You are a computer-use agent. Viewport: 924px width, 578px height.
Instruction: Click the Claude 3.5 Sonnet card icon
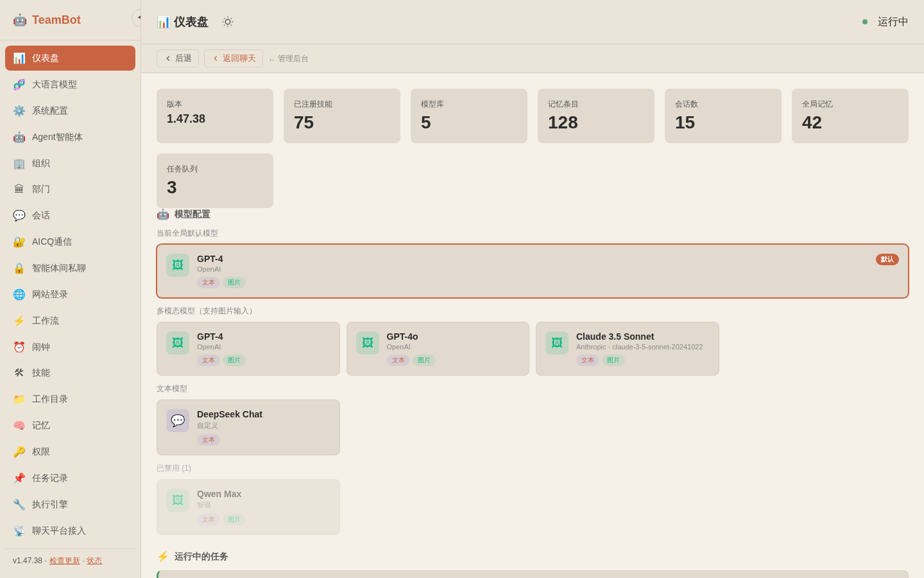(x=557, y=343)
